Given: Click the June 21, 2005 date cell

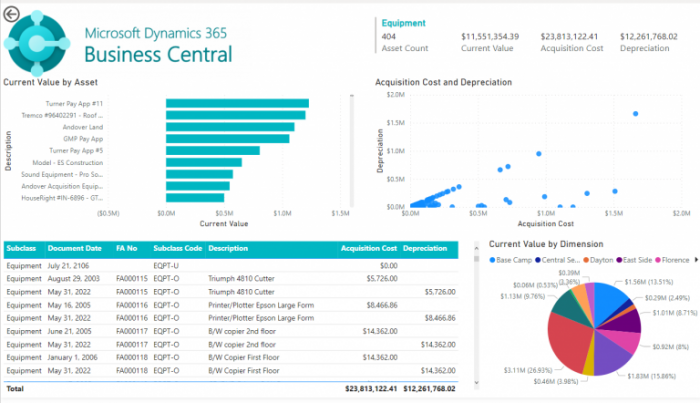Looking at the screenshot, I should 69,331.
